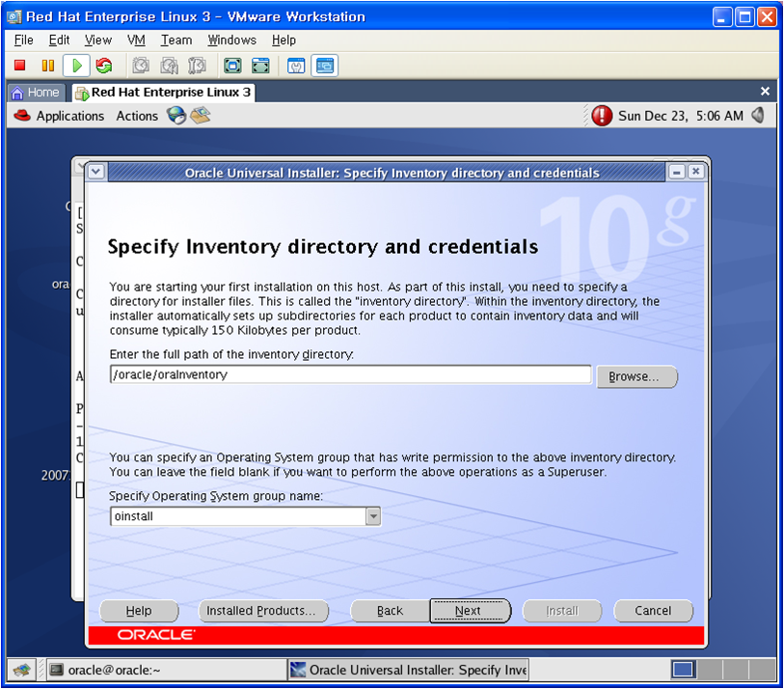Reset the VM with the red refresh icon
Image resolution: width=784 pixels, height=689 pixels.
pos(104,66)
